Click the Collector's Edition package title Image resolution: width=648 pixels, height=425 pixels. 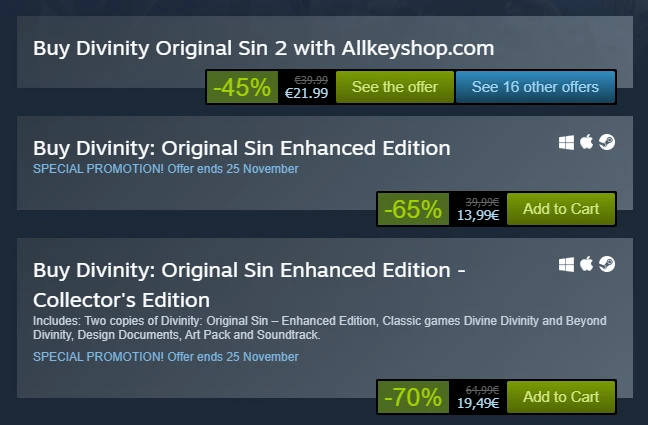[x=249, y=284]
